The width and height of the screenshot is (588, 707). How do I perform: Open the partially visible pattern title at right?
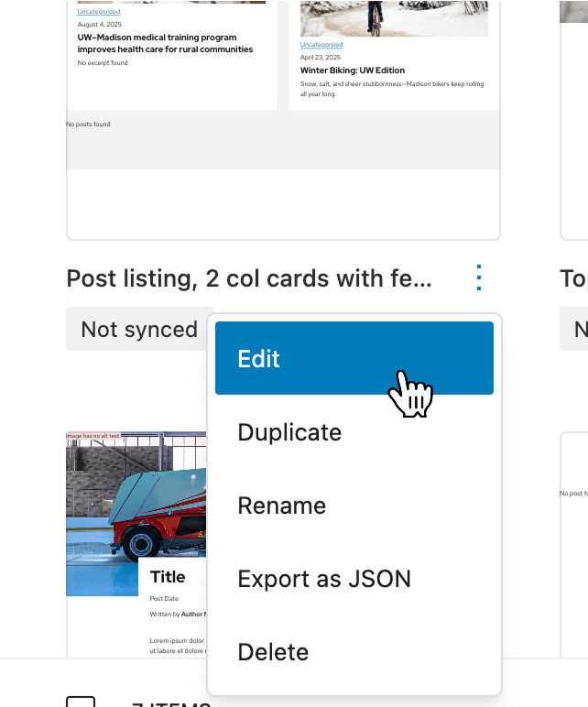click(x=573, y=278)
